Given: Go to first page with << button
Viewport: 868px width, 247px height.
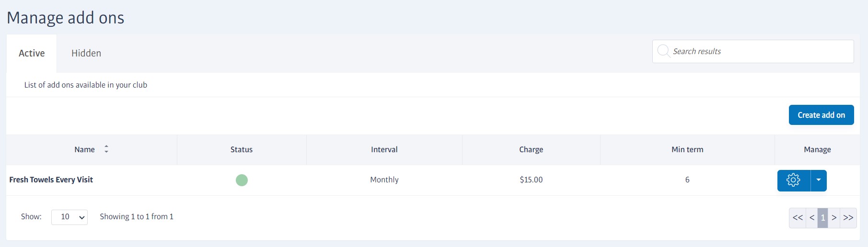Looking at the screenshot, I should pyautogui.click(x=798, y=218).
